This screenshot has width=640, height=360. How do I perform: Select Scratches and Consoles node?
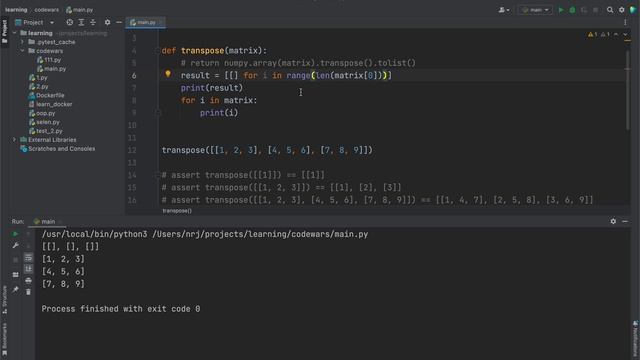[x=58, y=149]
